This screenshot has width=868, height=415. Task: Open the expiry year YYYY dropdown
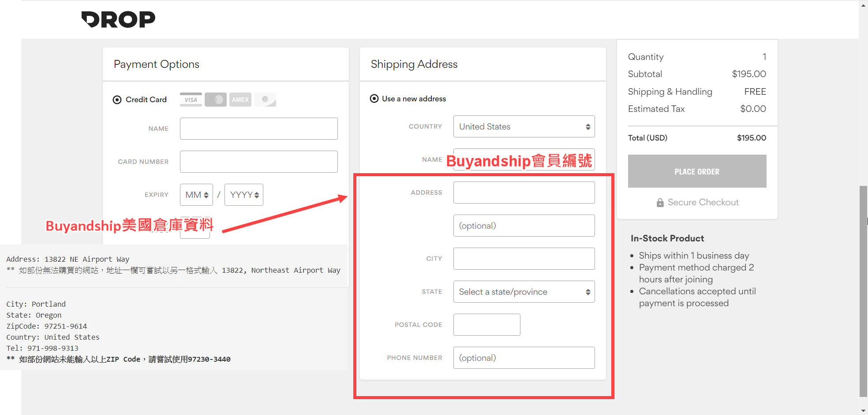[x=243, y=195]
